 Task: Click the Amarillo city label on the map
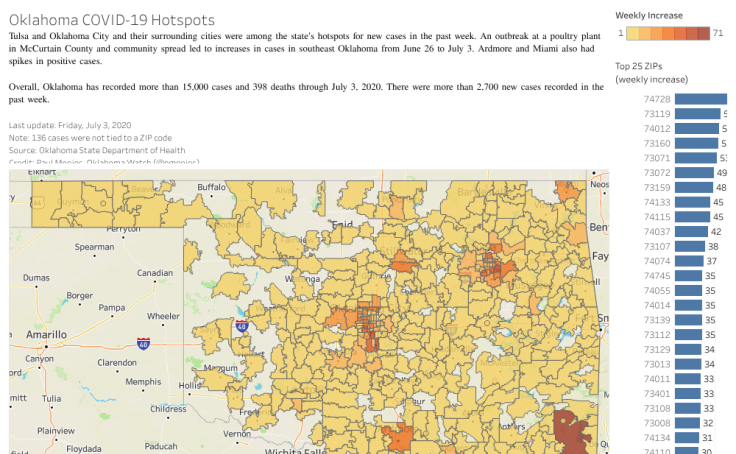tap(46, 335)
